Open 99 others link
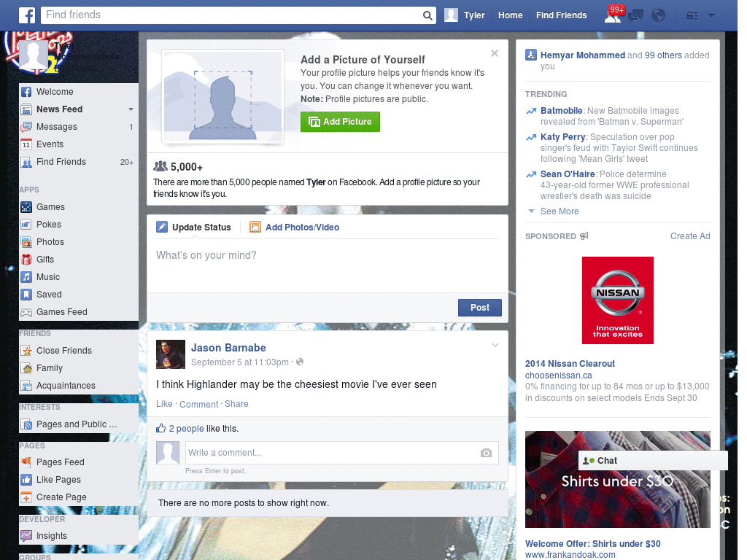Image resolution: width=747 pixels, height=560 pixels. point(663,55)
